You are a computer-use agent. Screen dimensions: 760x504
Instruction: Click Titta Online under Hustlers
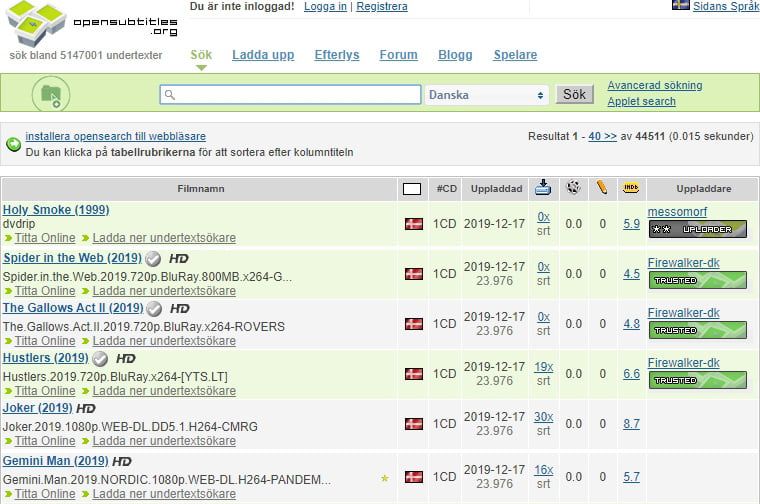point(45,391)
